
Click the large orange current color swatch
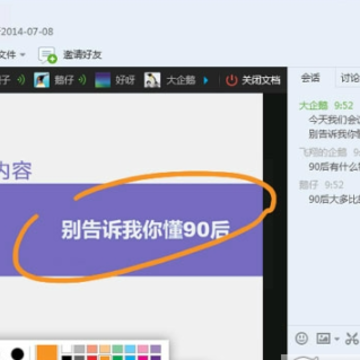click(x=47, y=353)
